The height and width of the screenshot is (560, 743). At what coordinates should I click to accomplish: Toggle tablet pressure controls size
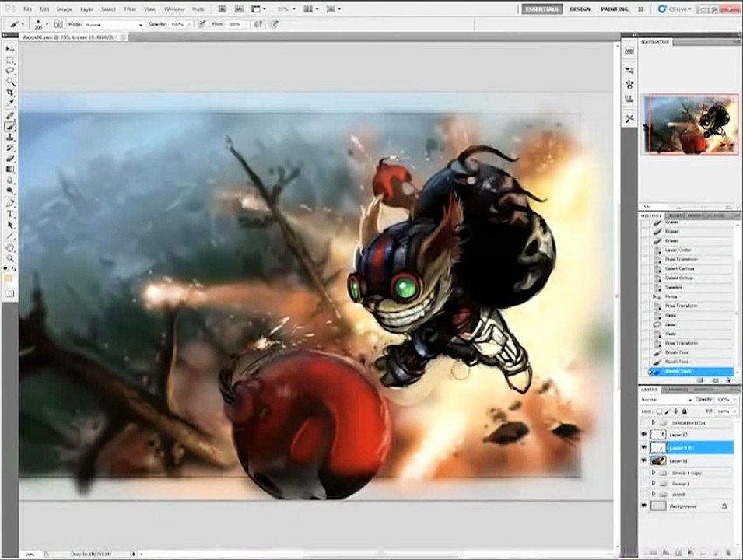tap(275, 24)
